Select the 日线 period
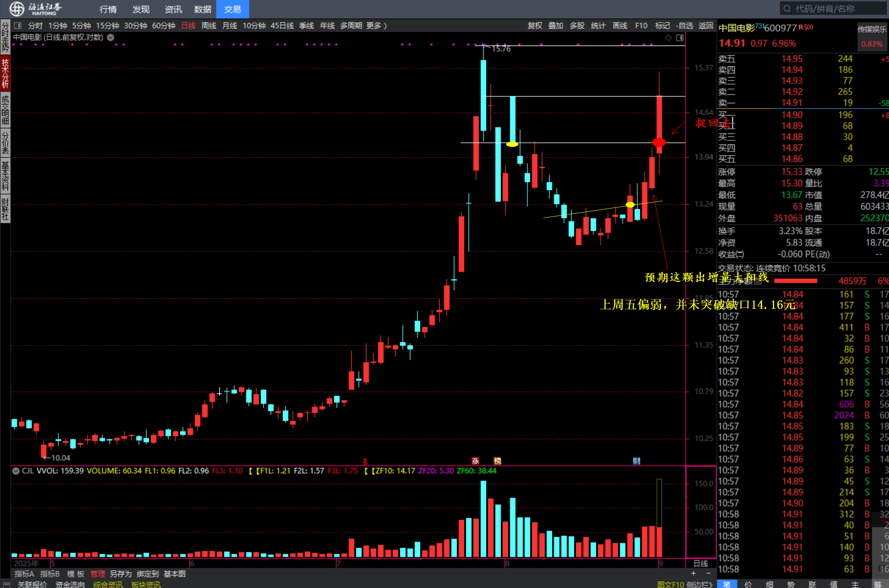The height and width of the screenshot is (588, 889). tap(188, 26)
